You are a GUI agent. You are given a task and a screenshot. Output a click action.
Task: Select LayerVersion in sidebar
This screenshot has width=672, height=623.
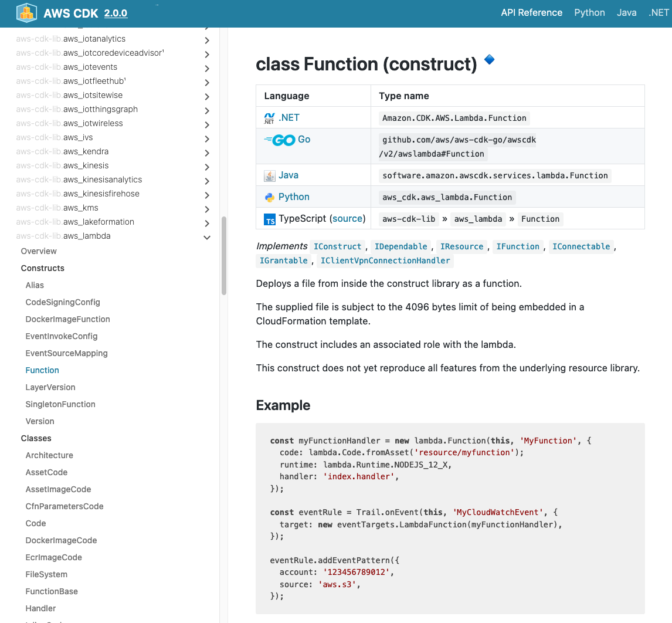pyautogui.click(x=50, y=387)
